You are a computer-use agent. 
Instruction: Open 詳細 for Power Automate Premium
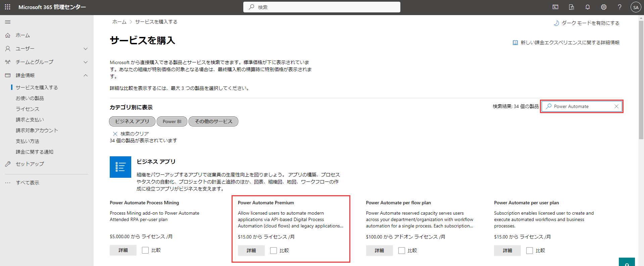tap(251, 251)
